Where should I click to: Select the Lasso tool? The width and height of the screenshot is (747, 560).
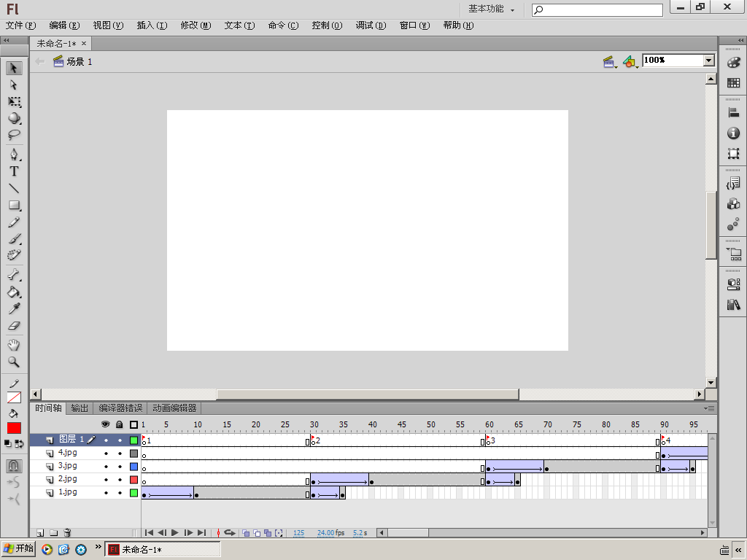[x=14, y=135]
